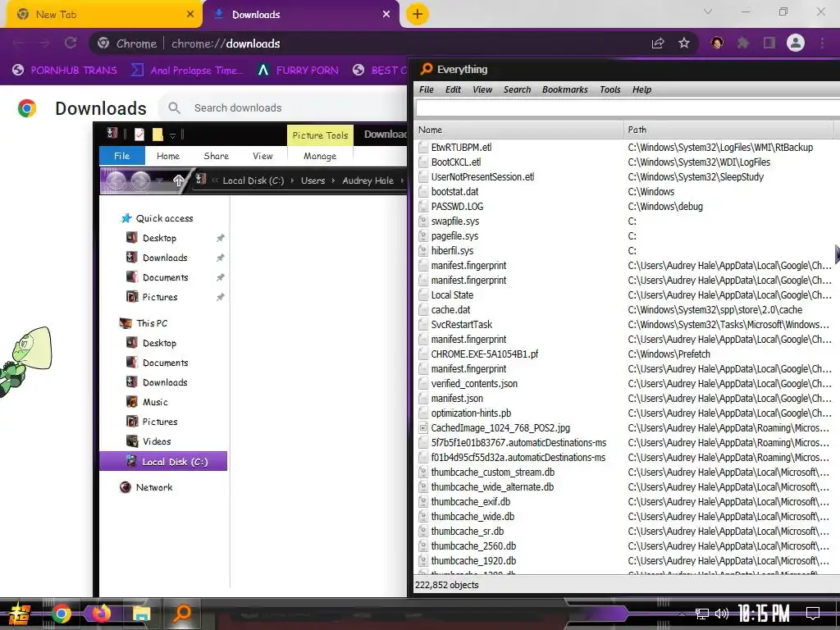840x630 pixels.
Task: Open the Edit menu in Everything
Action: [453, 89]
